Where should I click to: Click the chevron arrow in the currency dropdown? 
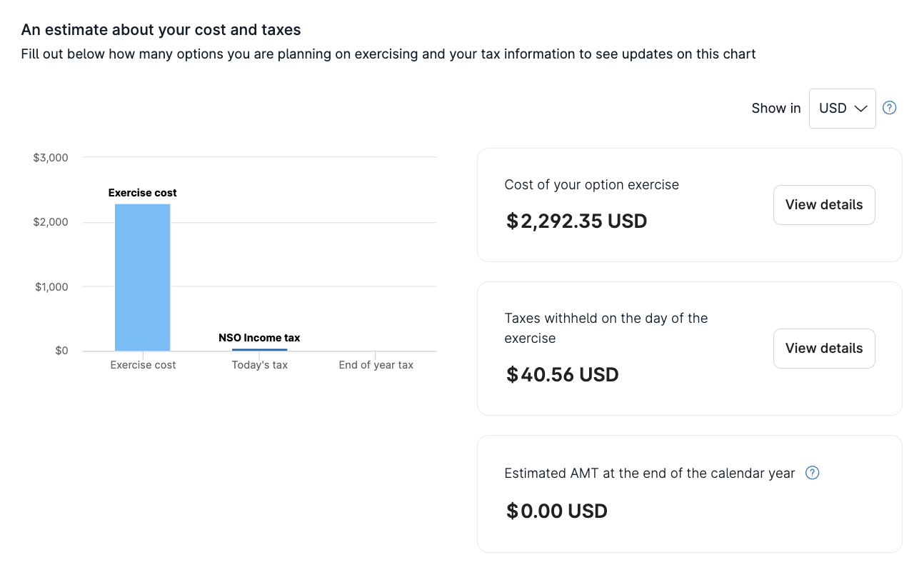tap(860, 109)
